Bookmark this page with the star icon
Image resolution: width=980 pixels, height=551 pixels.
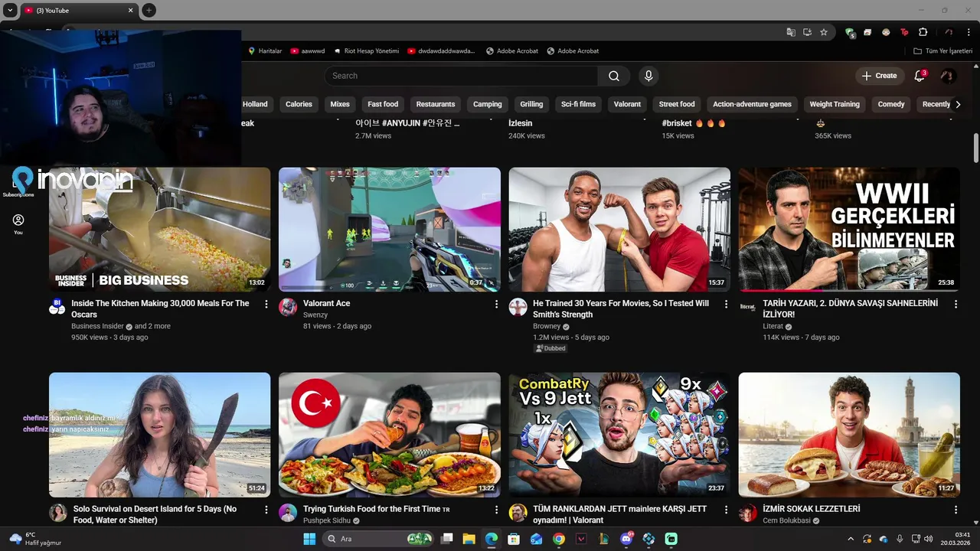824,32
